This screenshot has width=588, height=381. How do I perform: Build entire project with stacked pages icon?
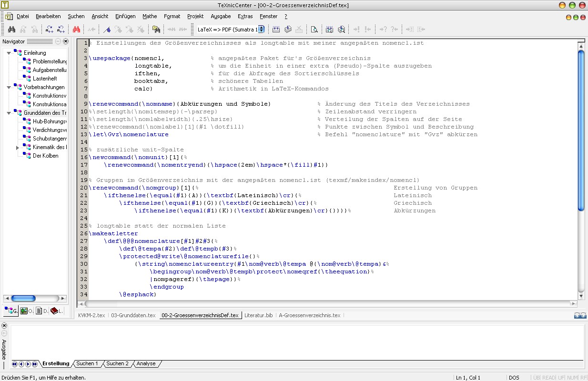point(288,30)
